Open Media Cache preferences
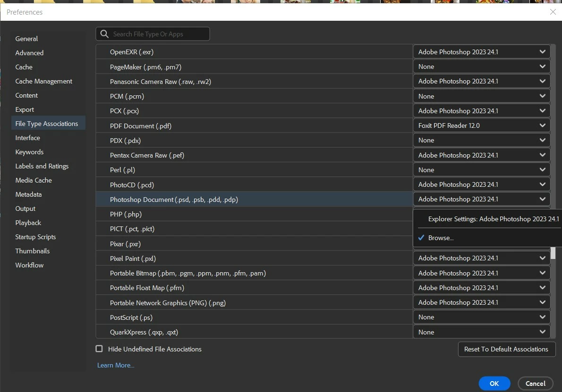This screenshot has height=392, width=562. pos(34,180)
